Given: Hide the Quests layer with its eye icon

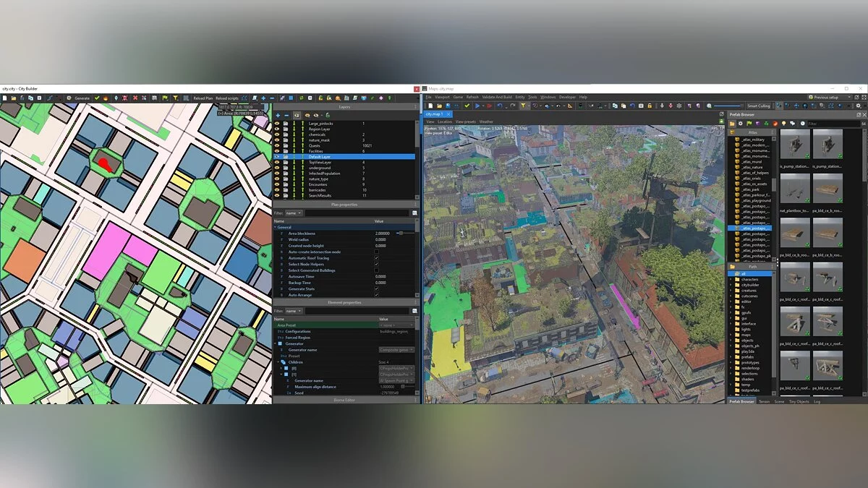Looking at the screenshot, I should [277, 145].
